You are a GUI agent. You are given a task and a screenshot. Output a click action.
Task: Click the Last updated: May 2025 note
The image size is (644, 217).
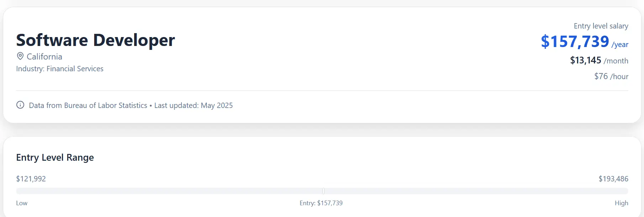click(x=194, y=105)
